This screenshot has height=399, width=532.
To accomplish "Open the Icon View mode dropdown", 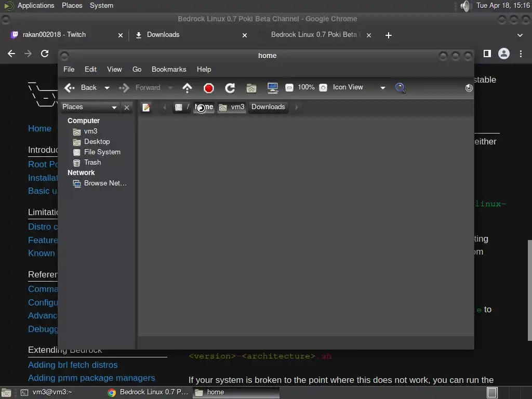I will point(360,87).
